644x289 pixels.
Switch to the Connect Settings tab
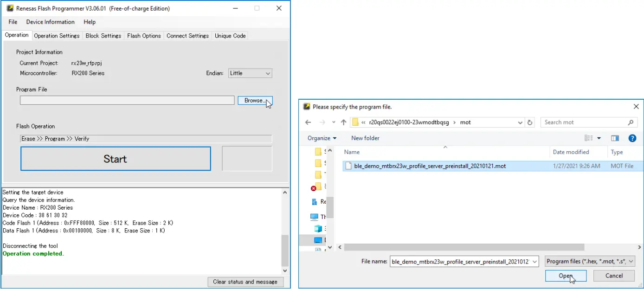(x=187, y=35)
